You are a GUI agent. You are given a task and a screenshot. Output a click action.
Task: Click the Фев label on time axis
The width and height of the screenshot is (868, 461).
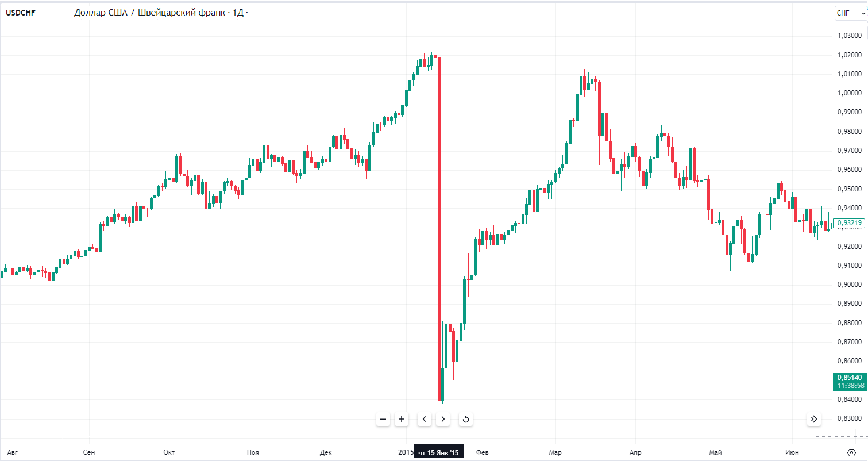483,453
